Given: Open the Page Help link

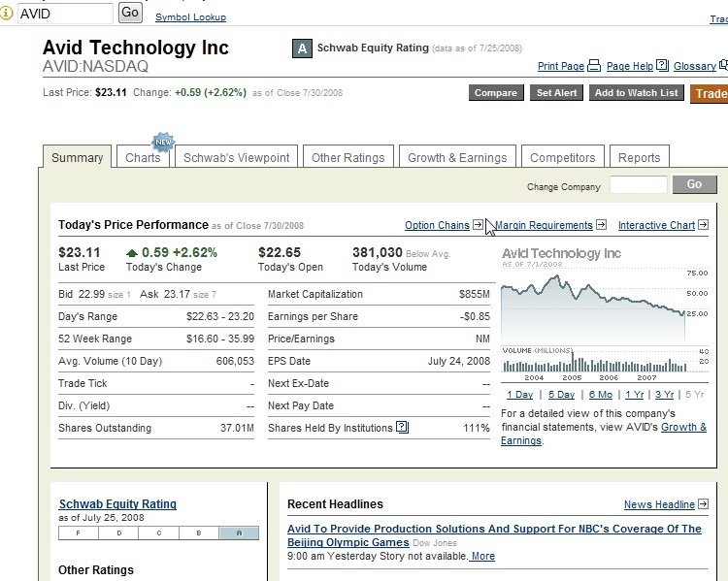Looking at the screenshot, I should pyautogui.click(x=630, y=66).
